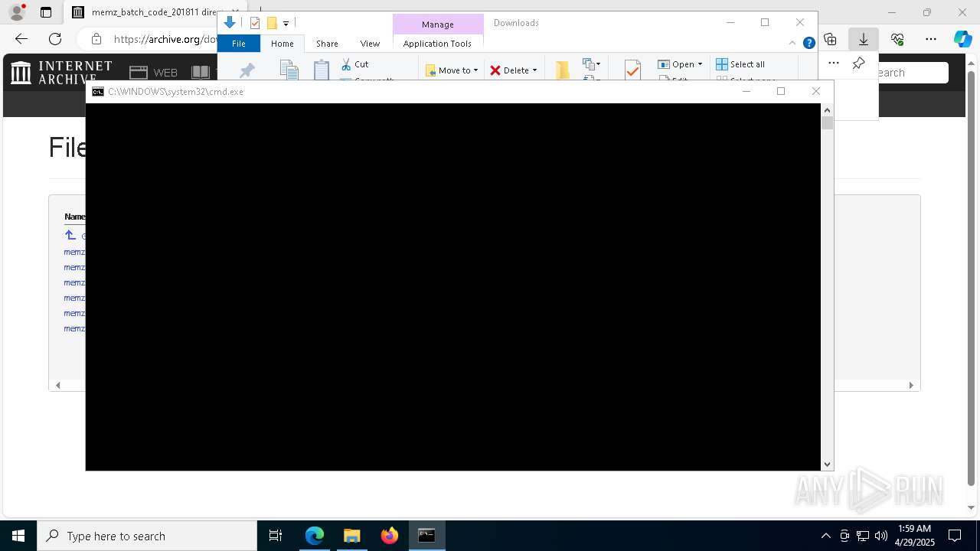Click the New folder icon in the ribbon
This screenshot has width=980, height=551.
[563, 70]
